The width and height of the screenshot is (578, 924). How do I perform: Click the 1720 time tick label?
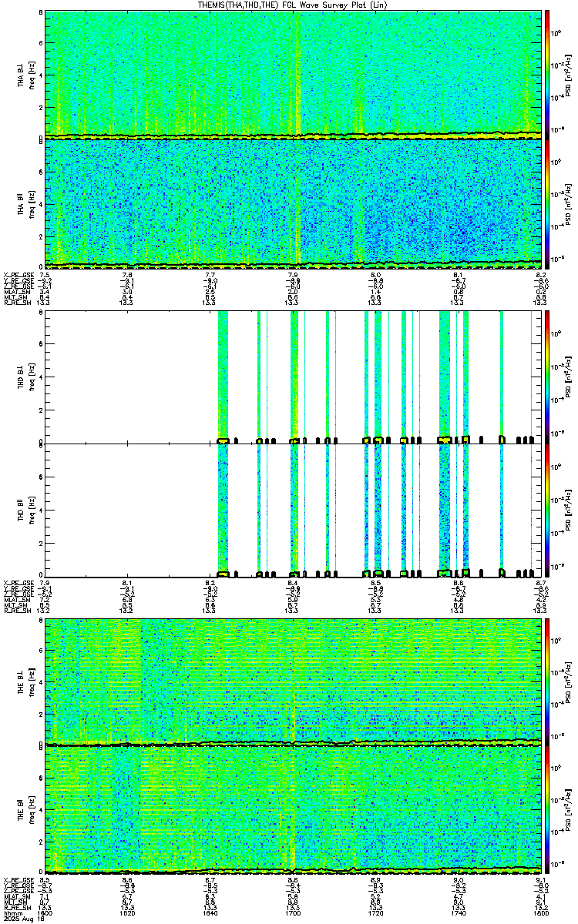(x=375, y=914)
